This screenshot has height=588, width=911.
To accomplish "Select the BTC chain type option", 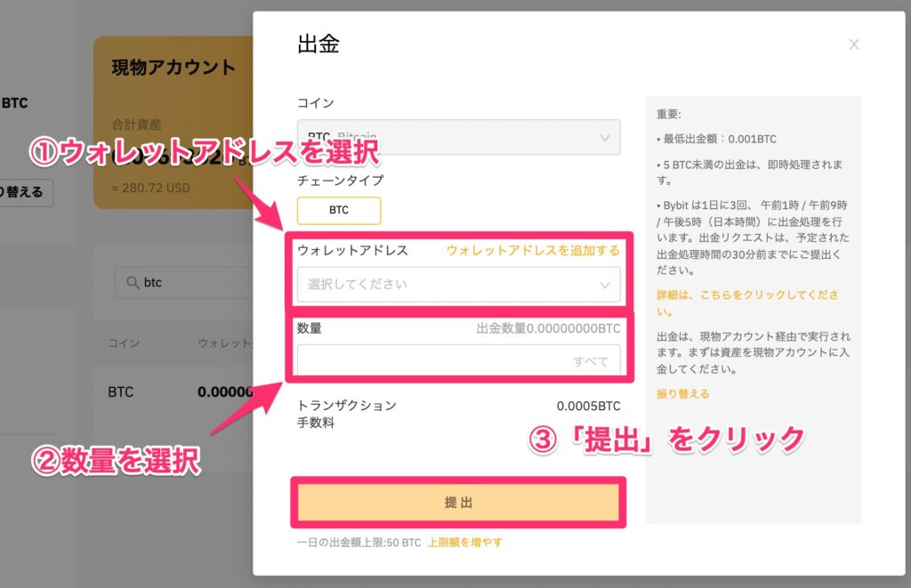I will (x=338, y=211).
